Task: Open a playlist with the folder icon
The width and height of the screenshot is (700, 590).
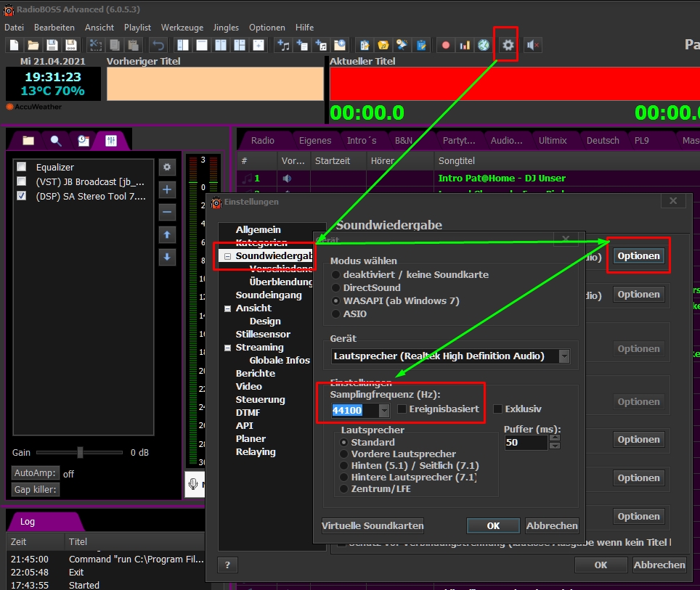Action: click(x=33, y=45)
